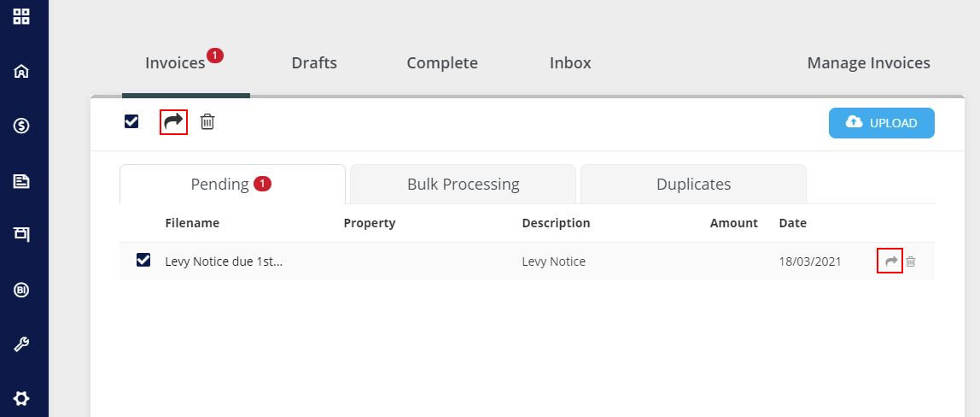Viewport: 980px width, 417px height.
Task: Click the top toolbar trash icon
Action: 207,122
